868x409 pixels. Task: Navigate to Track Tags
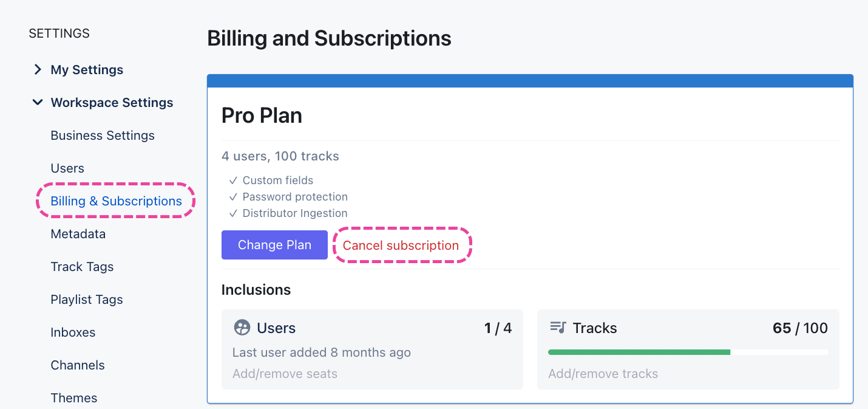pyautogui.click(x=82, y=267)
